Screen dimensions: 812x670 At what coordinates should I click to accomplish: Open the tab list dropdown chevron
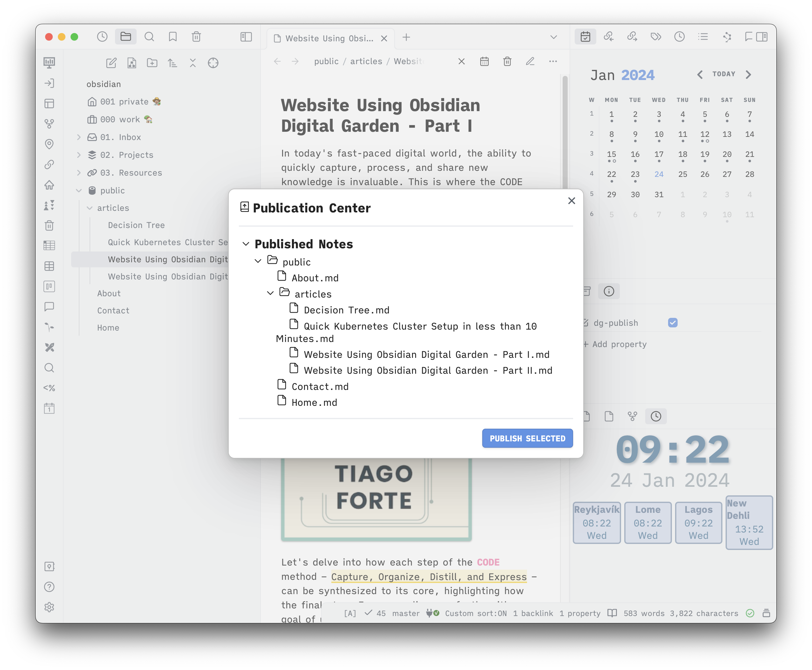(553, 37)
